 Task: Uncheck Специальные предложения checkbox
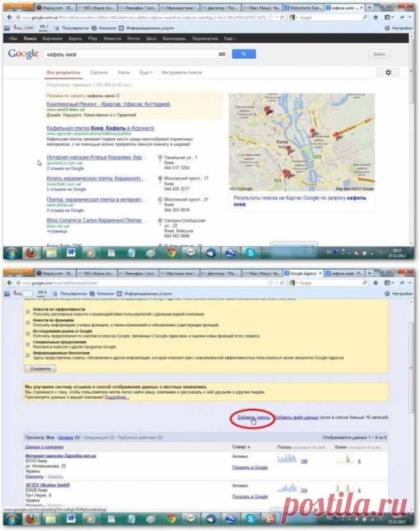[x=28, y=344]
